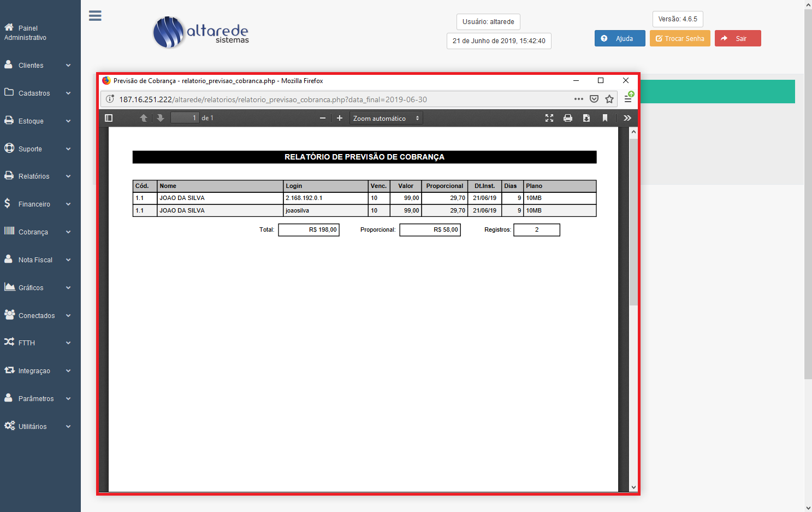Expand the Estoque menu chevron
This screenshot has width=812, height=512.
[x=68, y=121]
